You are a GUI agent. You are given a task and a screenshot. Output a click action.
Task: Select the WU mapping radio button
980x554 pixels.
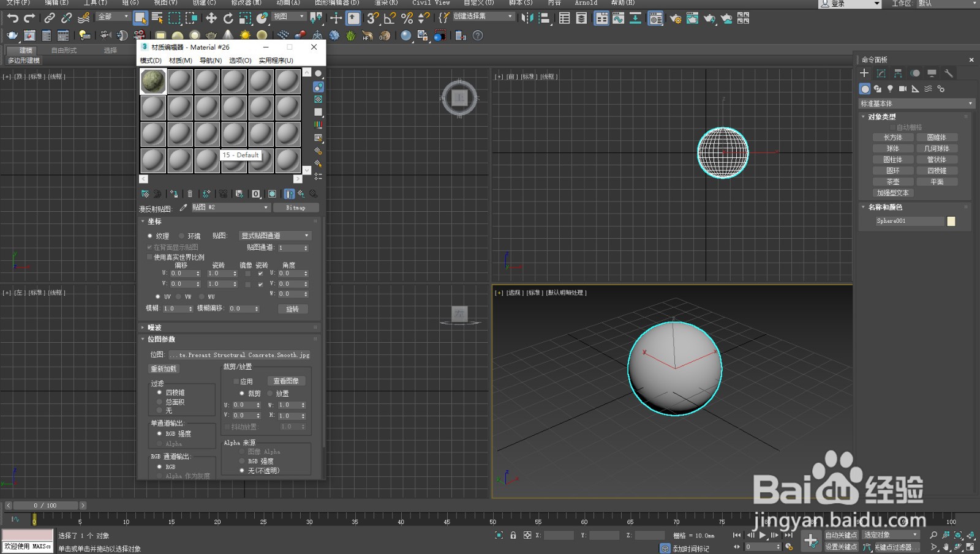point(202,296)
